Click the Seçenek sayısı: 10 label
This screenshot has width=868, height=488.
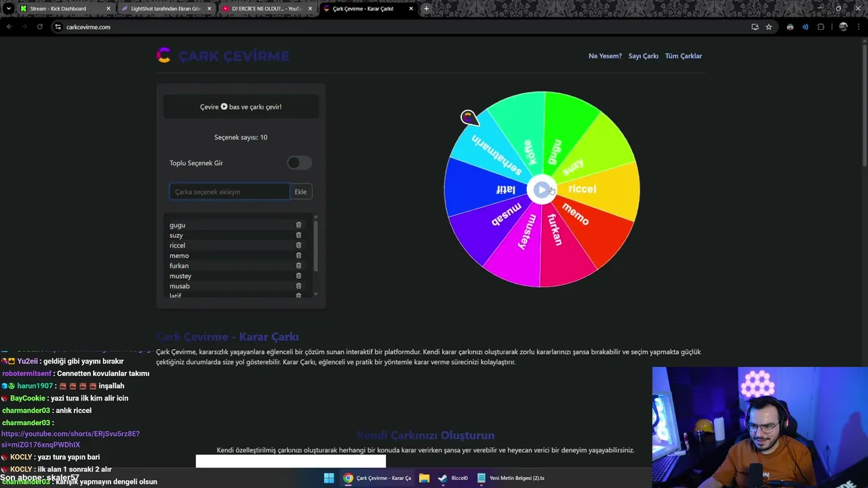pos(241,137)
